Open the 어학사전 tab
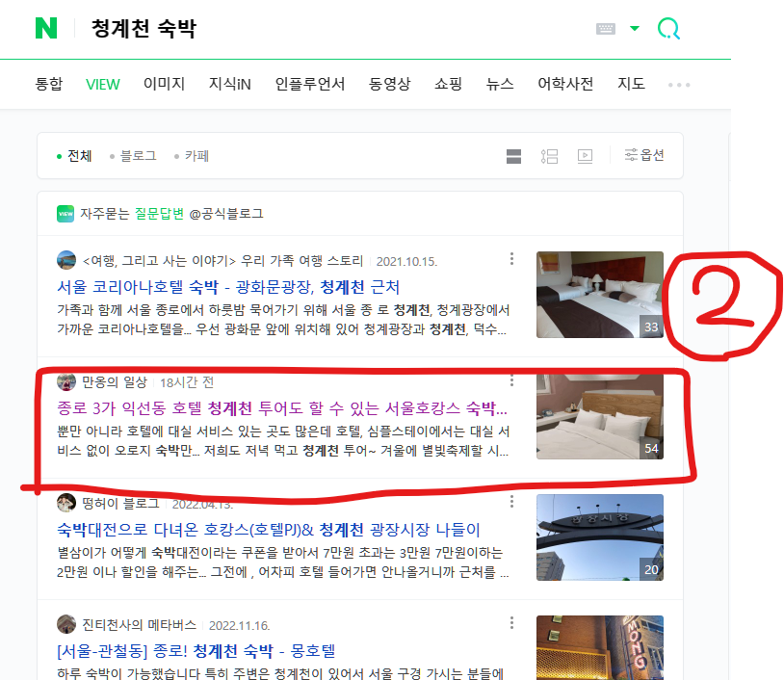Screen dimensions: 784x680 565,84
